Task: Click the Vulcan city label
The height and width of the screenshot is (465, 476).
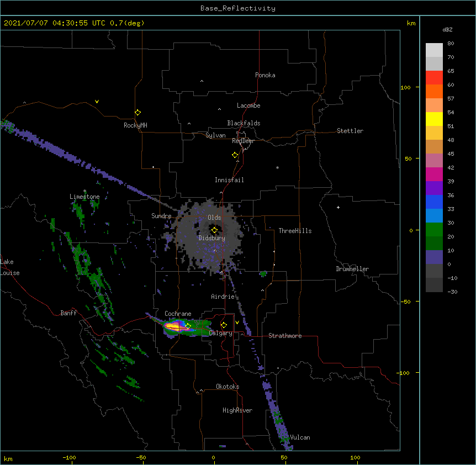Action: point(300,437)
